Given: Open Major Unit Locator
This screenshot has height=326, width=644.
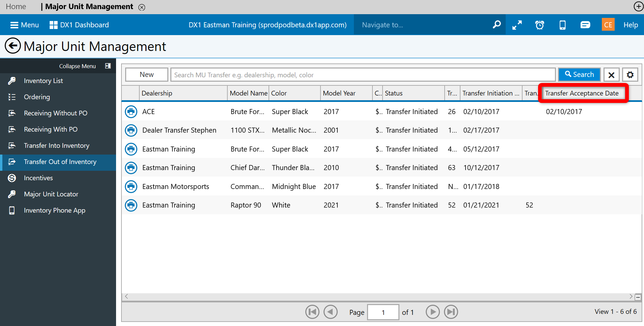Looking at the screenshot, I should pos(58,194).
